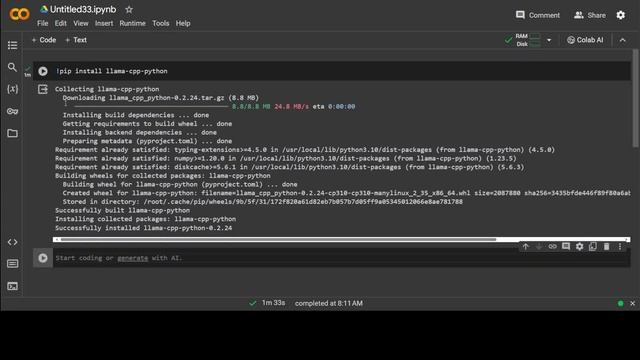Image resolution: width=640 pixels, height=360 pixels.
Task: Select 'Successfully installed llama-cpp-python-0.2.24' output line
Action: (x=143, y=228)
